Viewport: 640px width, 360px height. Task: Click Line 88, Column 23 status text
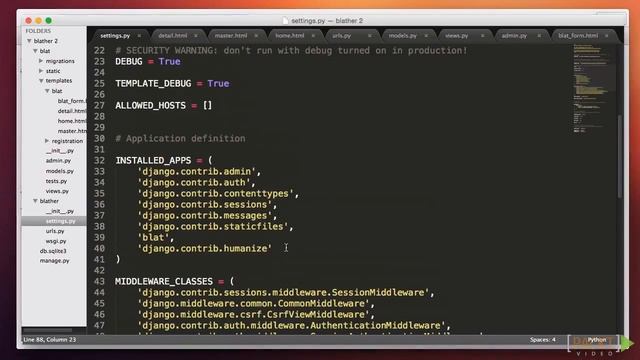pyautogui.click(x=49, y=340)
